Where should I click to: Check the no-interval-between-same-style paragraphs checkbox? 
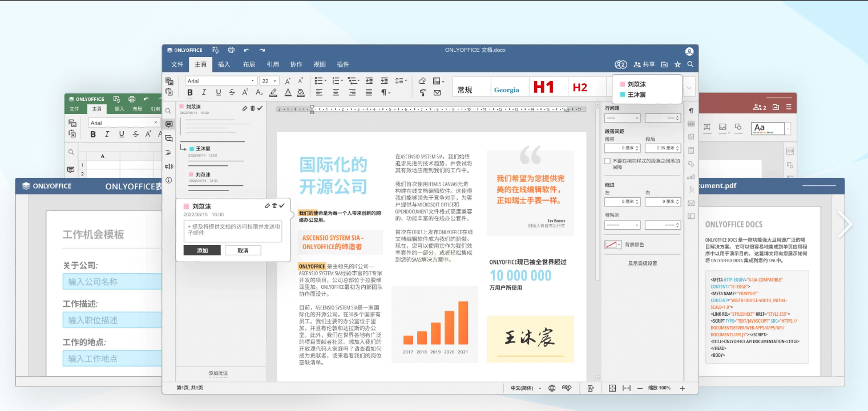608,161
